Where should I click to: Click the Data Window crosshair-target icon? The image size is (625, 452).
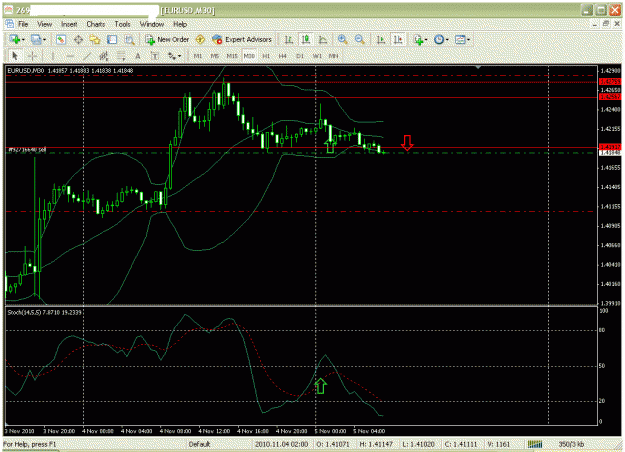[78, 39]
